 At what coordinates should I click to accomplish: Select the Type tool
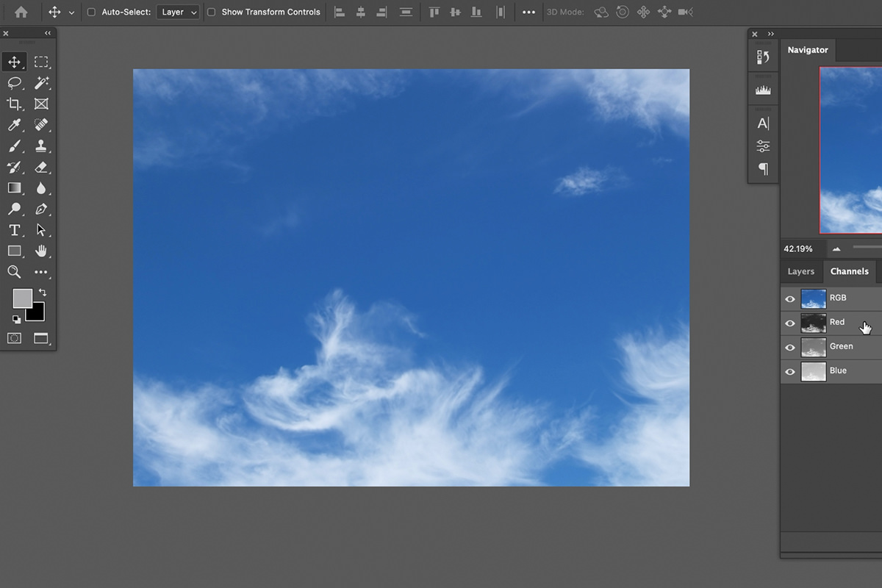(14, 230)
